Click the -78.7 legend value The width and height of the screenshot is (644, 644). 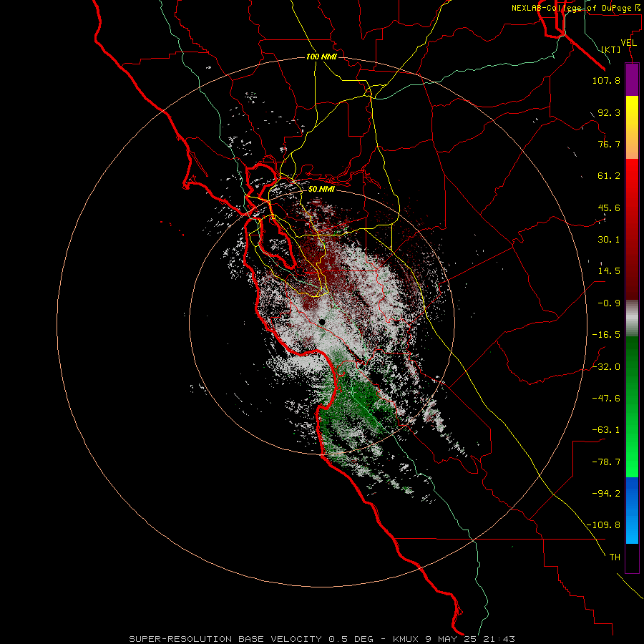(606, 462)
